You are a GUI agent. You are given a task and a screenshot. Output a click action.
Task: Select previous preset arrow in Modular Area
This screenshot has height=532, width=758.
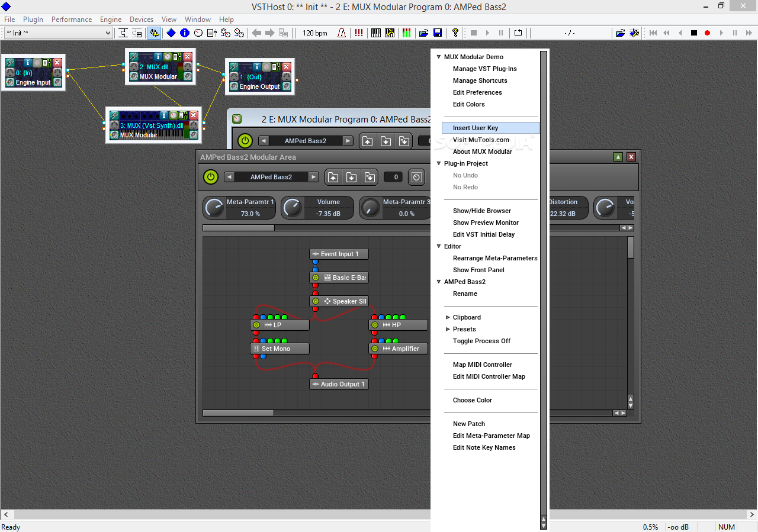point(229,177)
